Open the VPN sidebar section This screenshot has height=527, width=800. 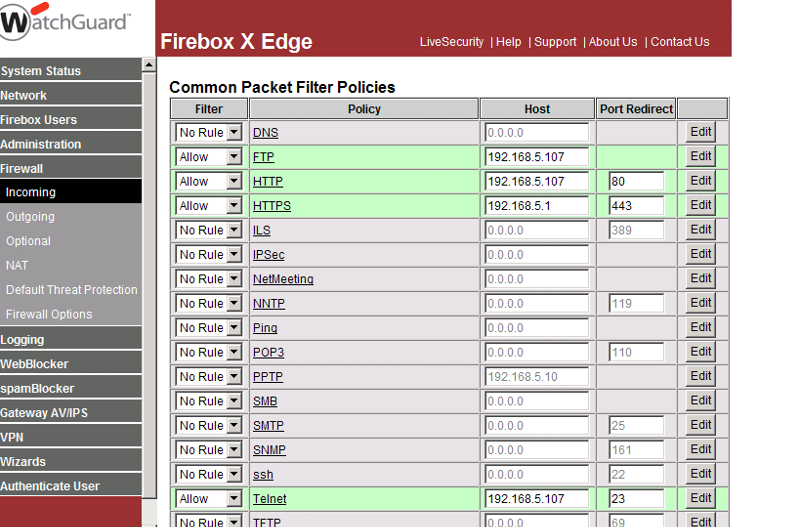click(x=12, y=437)
